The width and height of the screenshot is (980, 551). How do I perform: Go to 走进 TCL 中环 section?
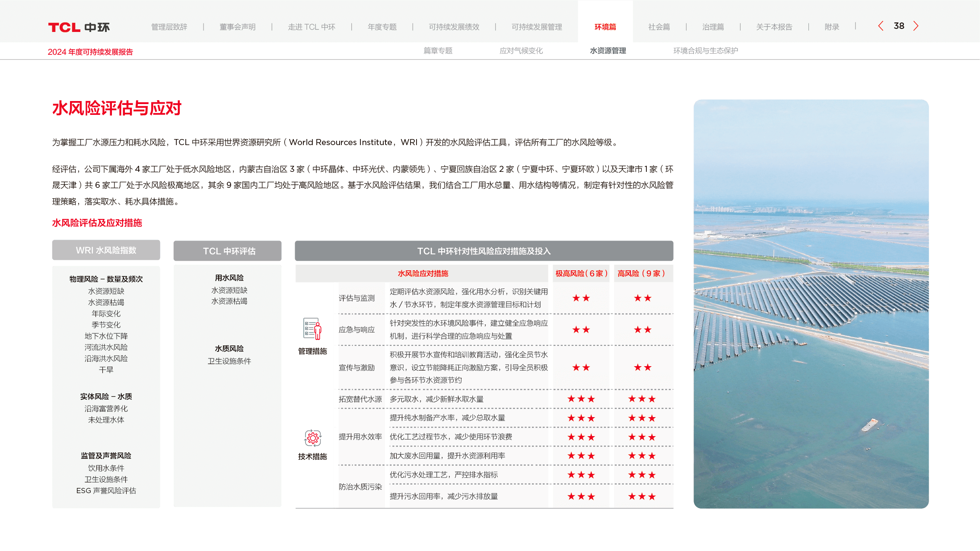coord(312,27)
